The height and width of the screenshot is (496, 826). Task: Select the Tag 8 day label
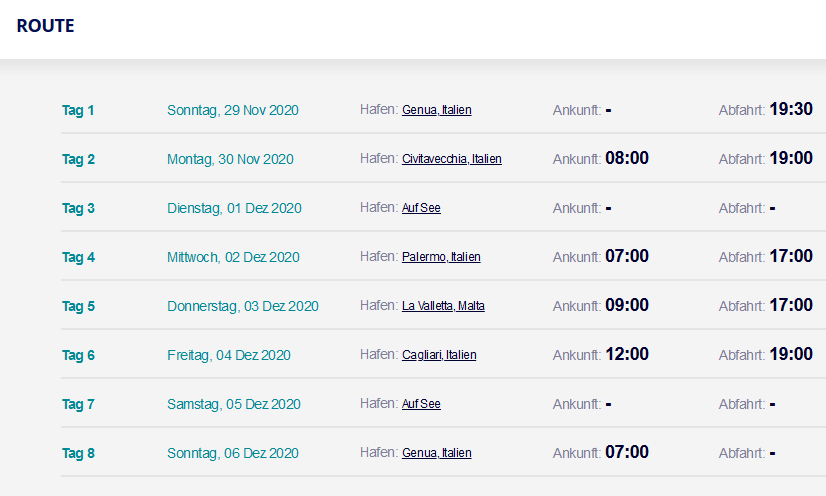tap(78, 453)
